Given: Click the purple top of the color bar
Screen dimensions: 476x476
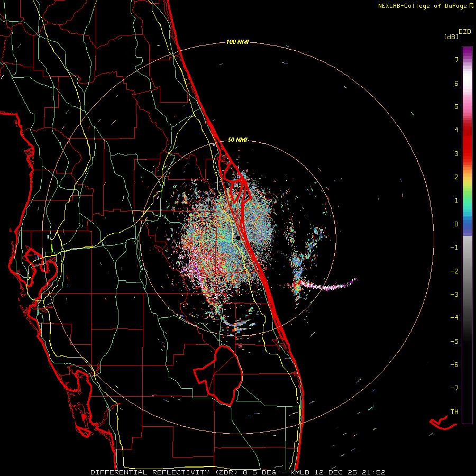Looking at the screenshot, I should [x=467, y=52].
